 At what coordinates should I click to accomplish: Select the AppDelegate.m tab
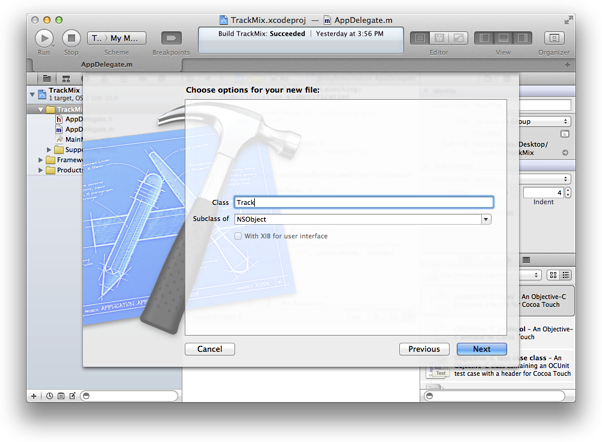(x=106, y=65)
